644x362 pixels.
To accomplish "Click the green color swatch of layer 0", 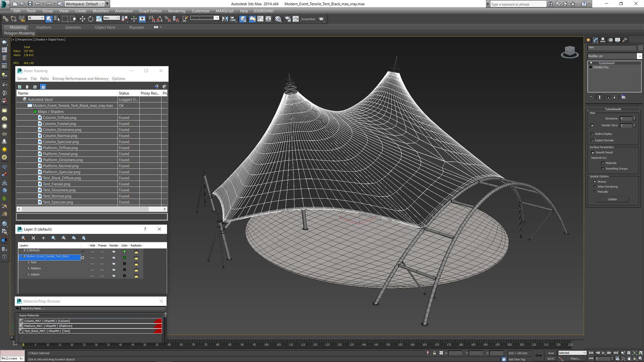I will [x=124, y=251].
